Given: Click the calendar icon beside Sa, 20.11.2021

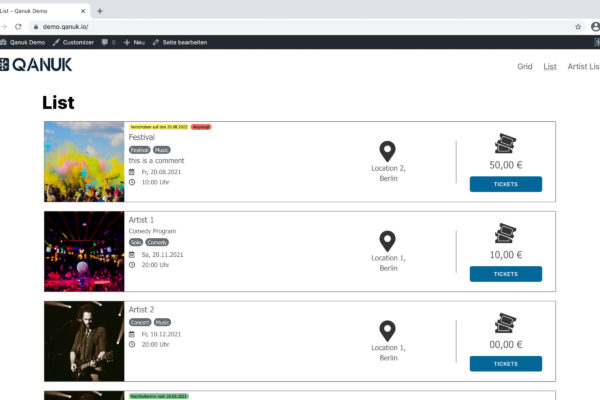Looking at the screenshot, I should [132, 255].
